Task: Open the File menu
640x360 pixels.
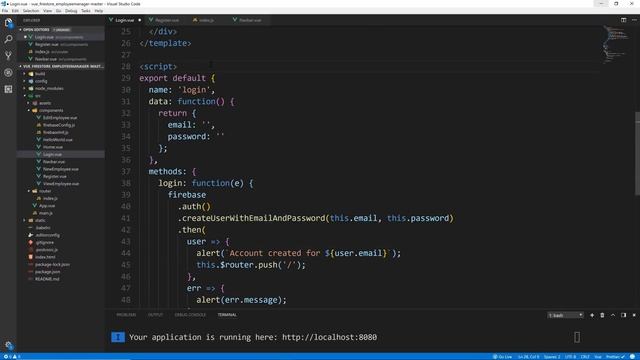Action: point(5,11)
